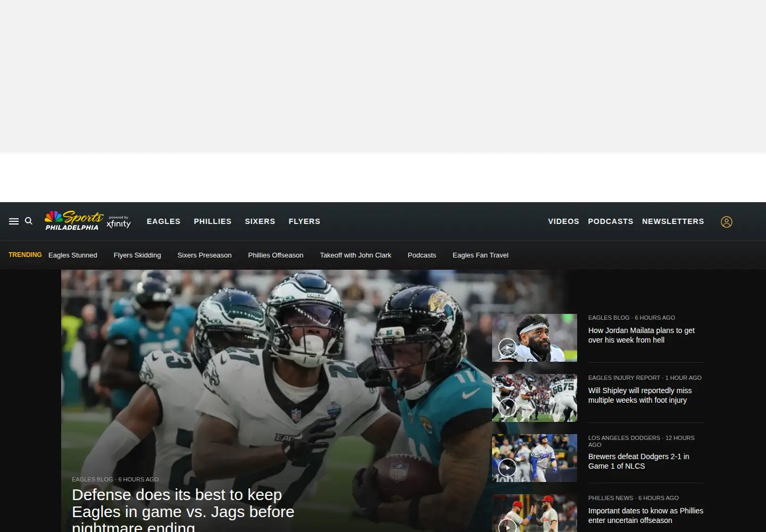Play the Jordan Mailata video thumbnail
The height and width of the screenshot is (532, 766).
coord(535,338)
